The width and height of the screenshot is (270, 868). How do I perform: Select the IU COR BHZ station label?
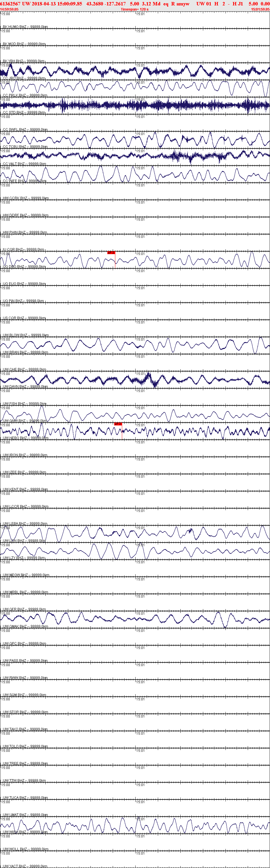24,250
